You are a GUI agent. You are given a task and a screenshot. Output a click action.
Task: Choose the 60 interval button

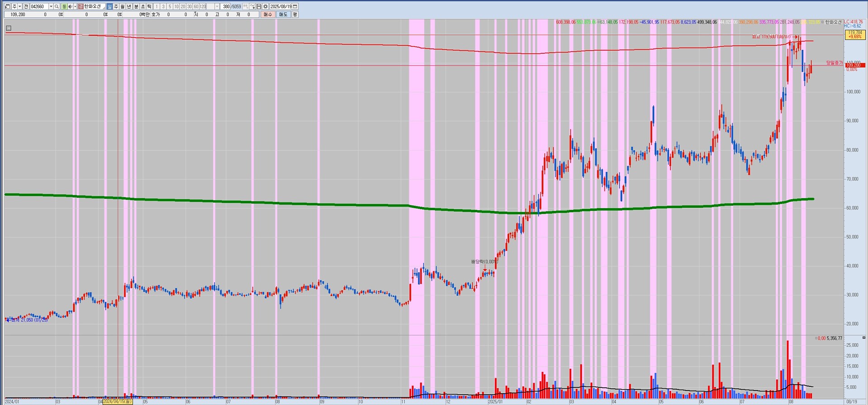point(196,6)
